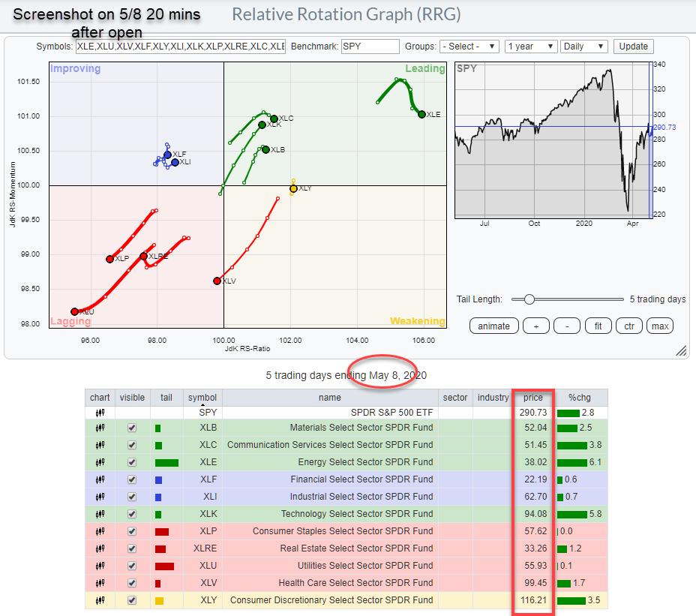Toggle visibility checkbox for XLY

click(x=132, y=600)
